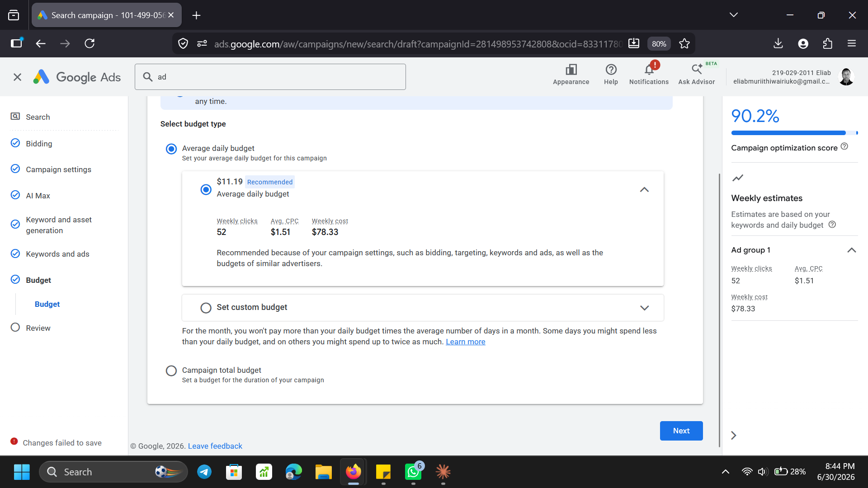Screen dimensions: 868x488
Task: Click the Google Ads logo
Action: 77,77
